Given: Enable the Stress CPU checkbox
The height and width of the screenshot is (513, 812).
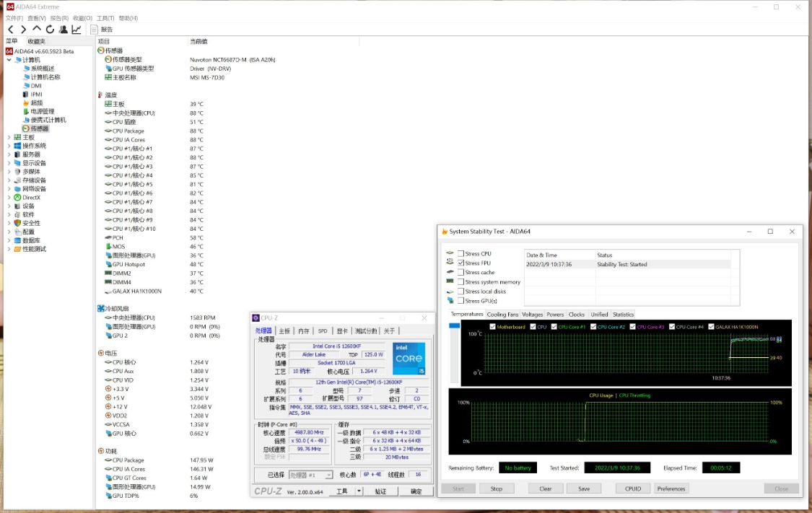Looking at the screenshot, I should pyautogui.click(x=461, y=254).
